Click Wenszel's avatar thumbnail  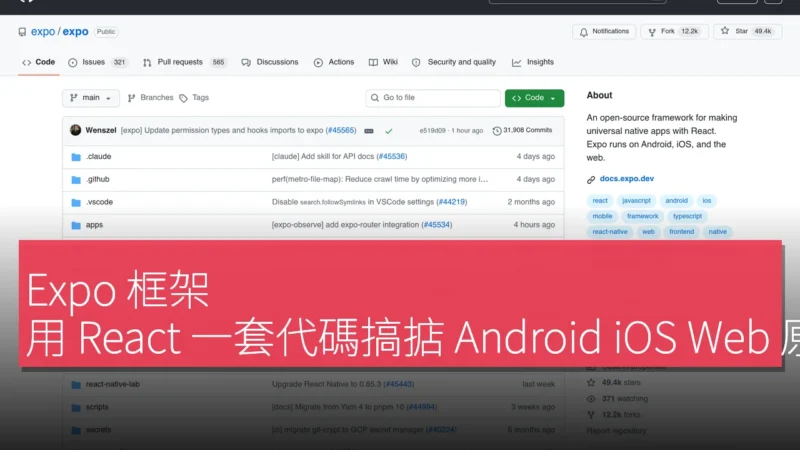pos(76,130)
